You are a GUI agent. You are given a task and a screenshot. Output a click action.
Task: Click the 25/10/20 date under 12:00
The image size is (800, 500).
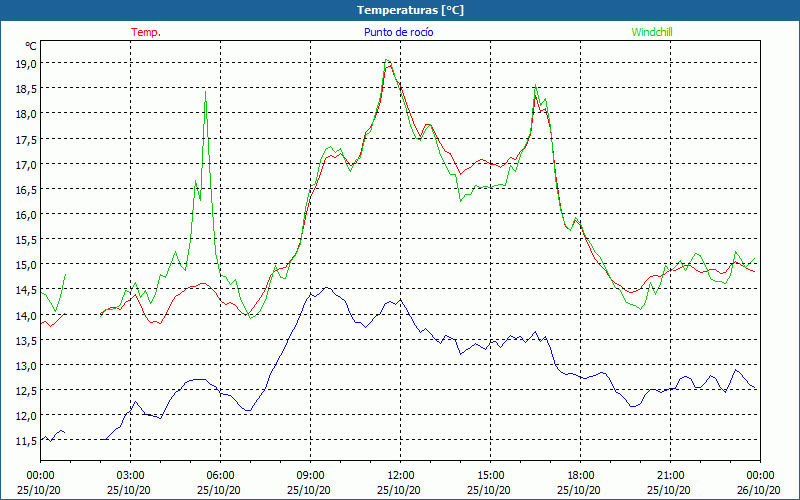coord(399,490)
